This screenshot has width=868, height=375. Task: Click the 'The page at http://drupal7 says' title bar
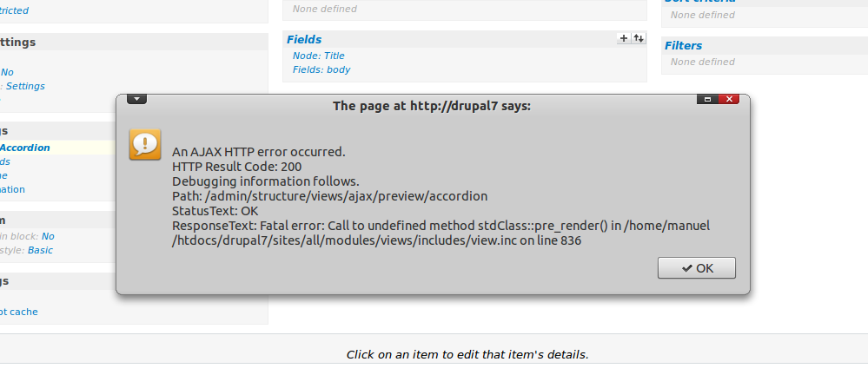pos(431,106)
